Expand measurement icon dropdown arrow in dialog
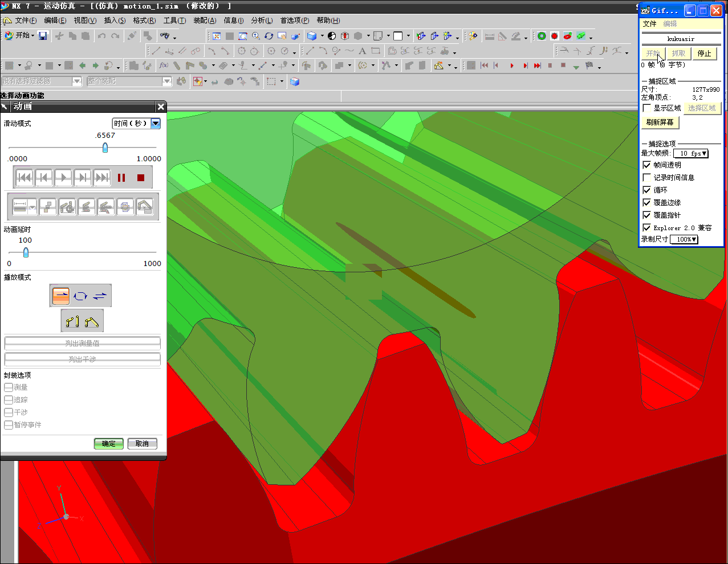 pos(32,207)
